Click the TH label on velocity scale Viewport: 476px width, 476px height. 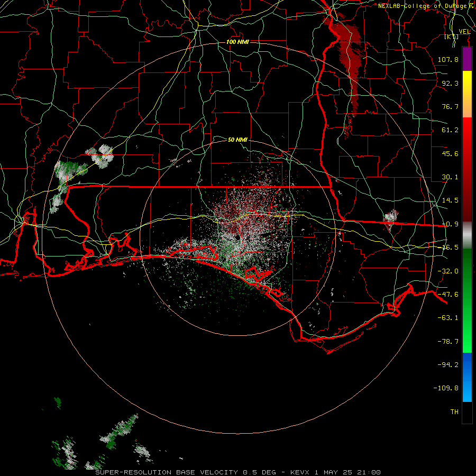point(454,411)
